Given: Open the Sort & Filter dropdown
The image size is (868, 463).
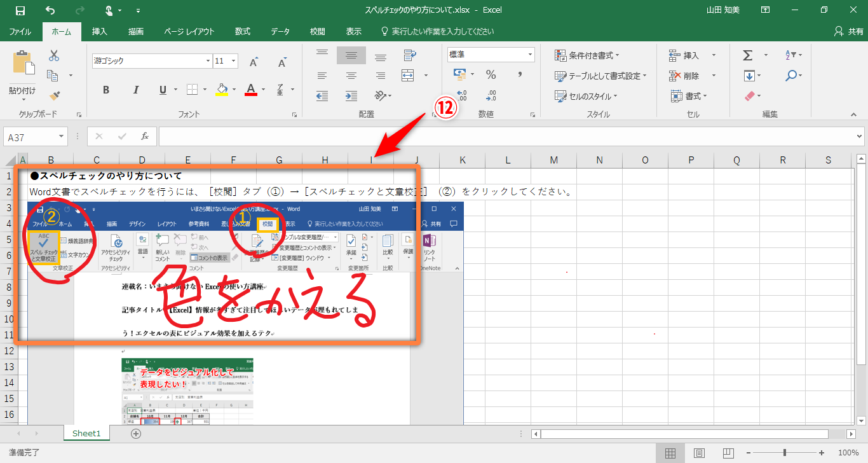Looking at the screenshot, I should pyautogui.click(x=794, y=55).
